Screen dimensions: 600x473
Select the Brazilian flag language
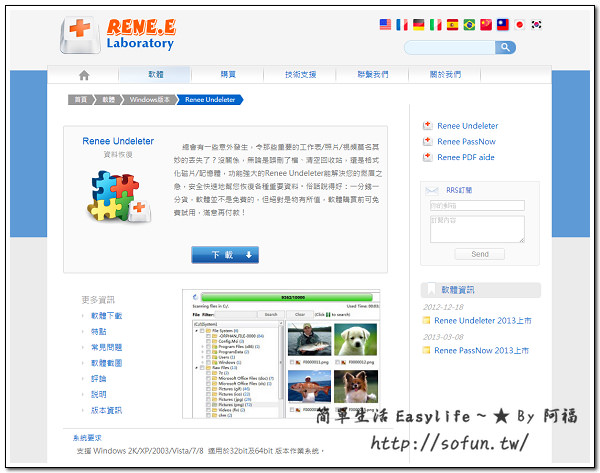pyautogui.click(x=469, y=24)
